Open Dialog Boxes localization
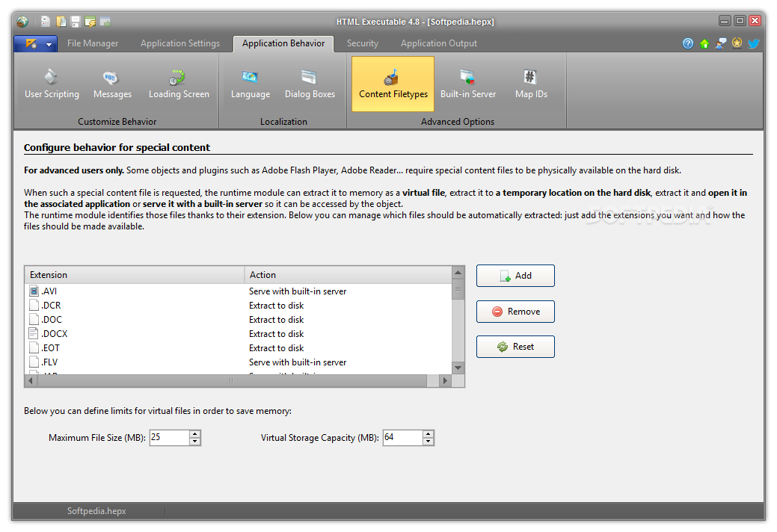Image resolution: width=777 pixels, height=532 pixels. click(x=310, y=84)
